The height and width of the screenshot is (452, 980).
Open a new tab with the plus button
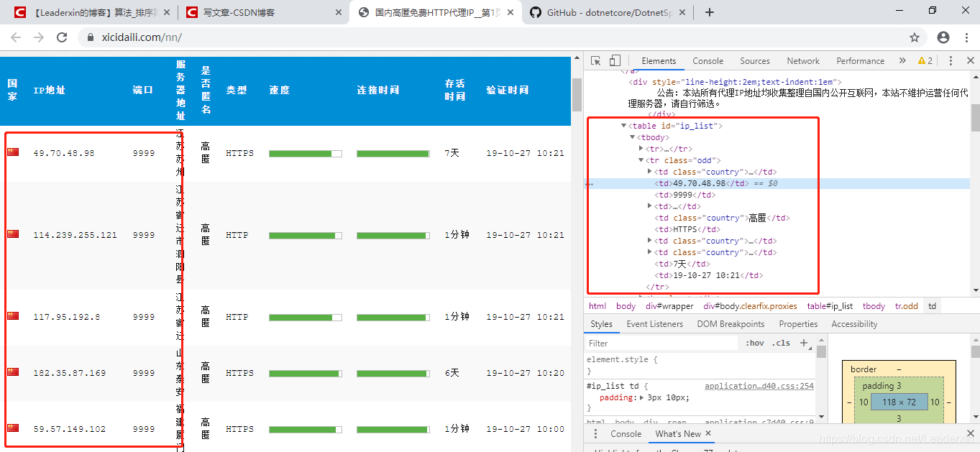pyautogui.click(x=710, y=12)
